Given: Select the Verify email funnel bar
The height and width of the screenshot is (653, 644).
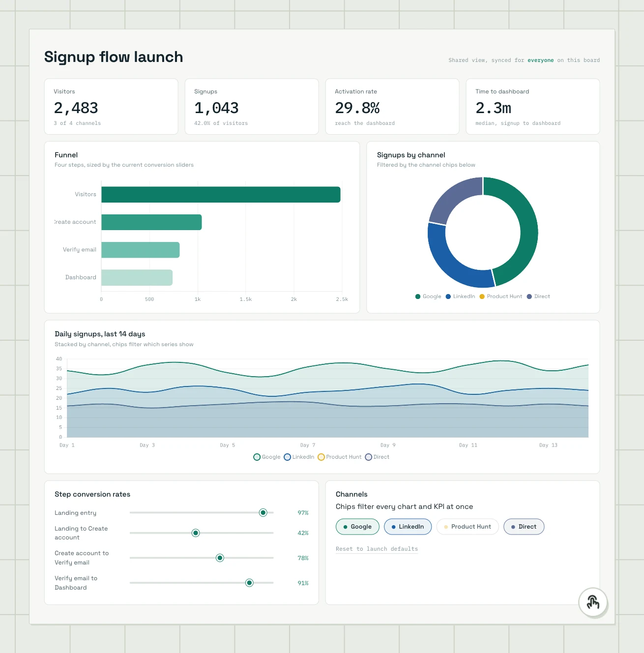Looking at the screenshot, I should 141,250.
